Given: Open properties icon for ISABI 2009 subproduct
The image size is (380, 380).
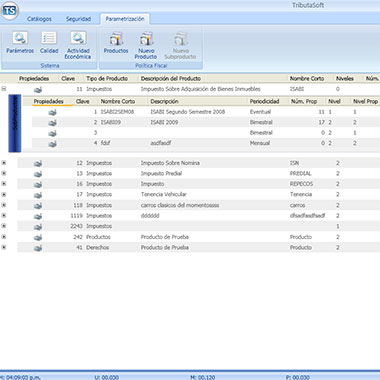Looking at the screenshot, I should tap(52, 123).
